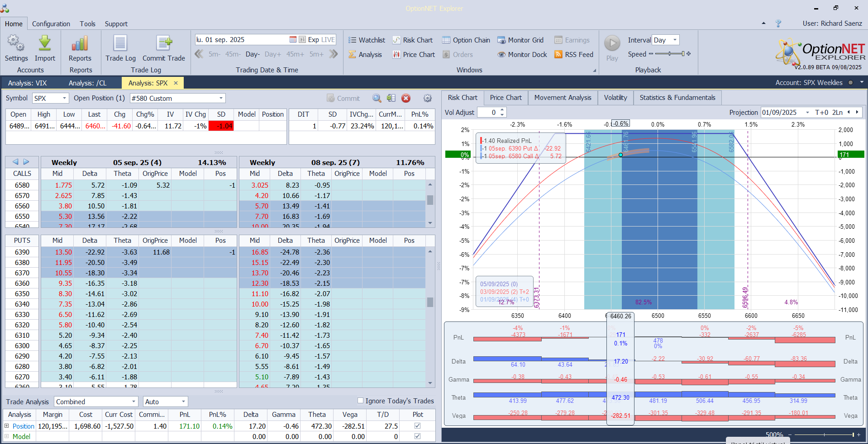Click the red delete position icon
868x444 pixels.
[x=406, y=98]
